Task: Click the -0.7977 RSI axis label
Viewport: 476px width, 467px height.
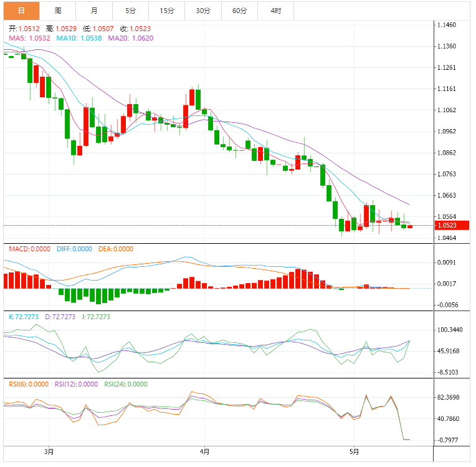Action: (x=447, y=440)
